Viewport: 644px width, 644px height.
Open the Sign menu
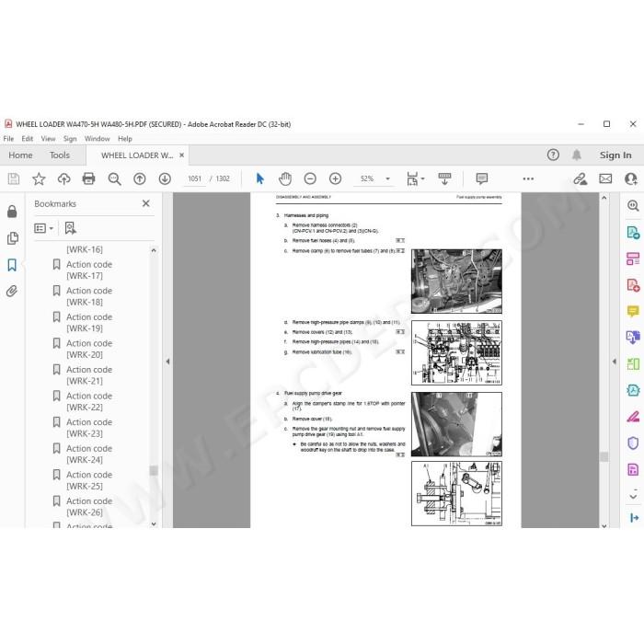coord(70,139)
